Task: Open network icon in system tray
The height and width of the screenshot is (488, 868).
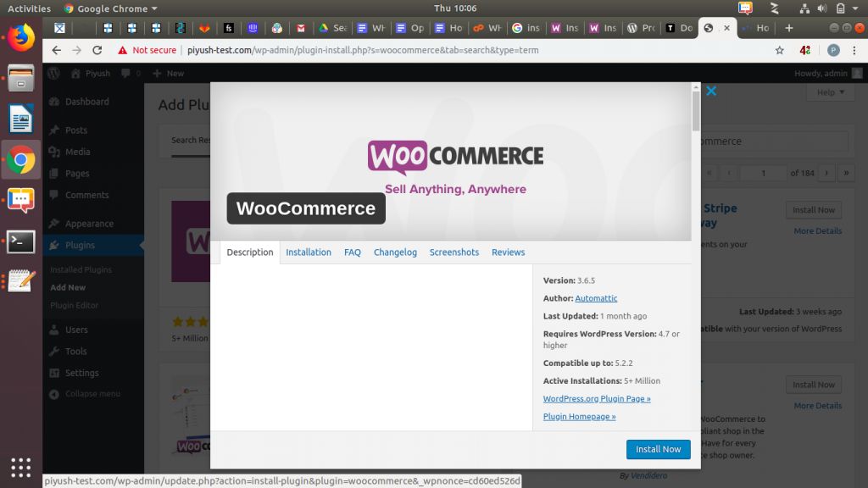Action: [x=804, y=8]
